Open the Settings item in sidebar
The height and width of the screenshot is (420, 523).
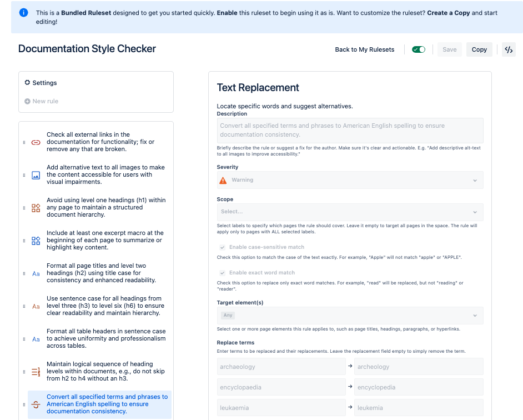(x=44, y=83)
